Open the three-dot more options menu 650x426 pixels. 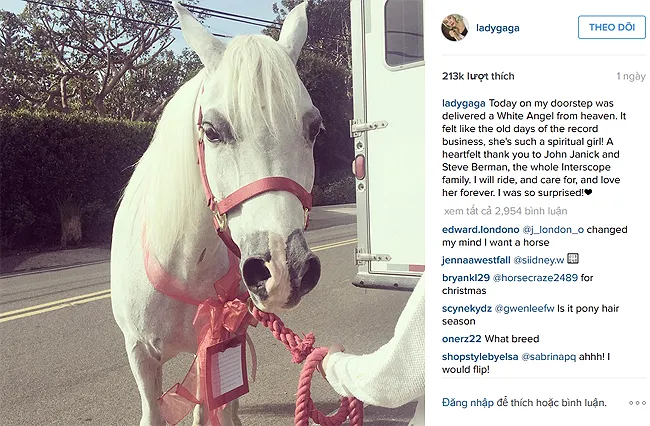click(637, 403)
